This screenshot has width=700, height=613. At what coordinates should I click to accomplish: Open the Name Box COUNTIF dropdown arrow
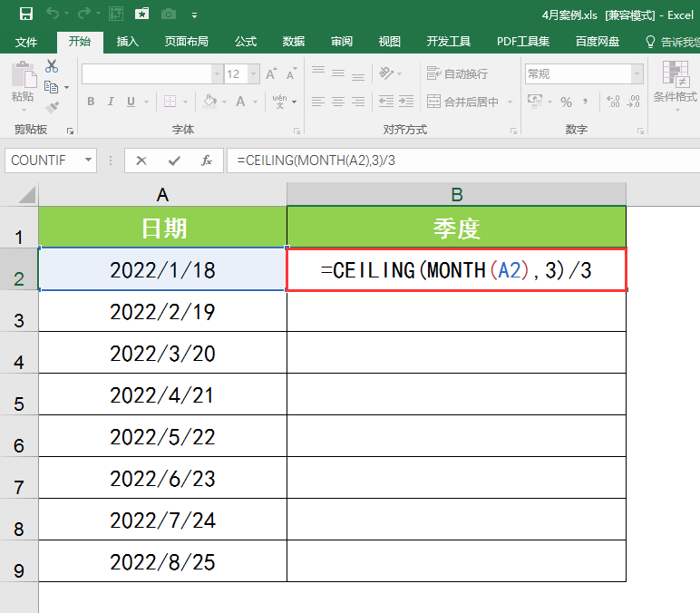click(x=88, y=160)
